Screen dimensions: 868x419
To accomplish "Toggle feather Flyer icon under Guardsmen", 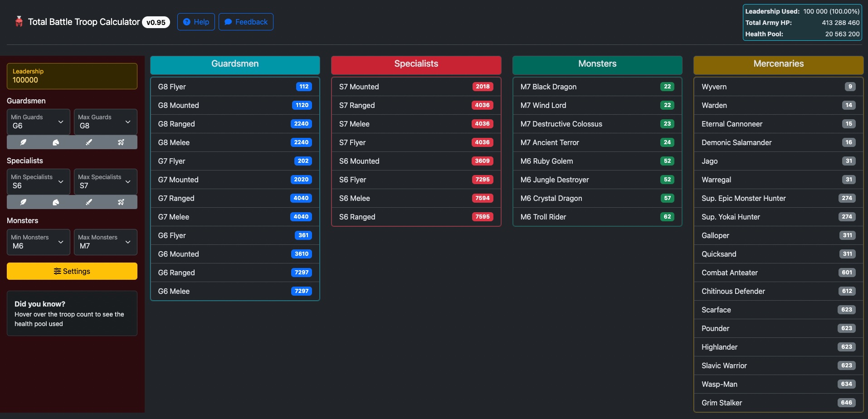I will pyautogui.click(x=23, y=142).
